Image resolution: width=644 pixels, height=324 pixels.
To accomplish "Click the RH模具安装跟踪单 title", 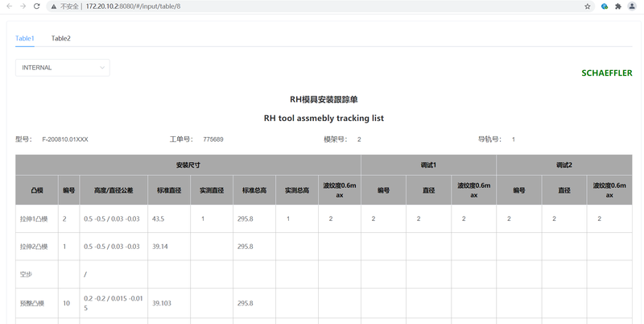I will pyautogui.click(x=324, y=99).
